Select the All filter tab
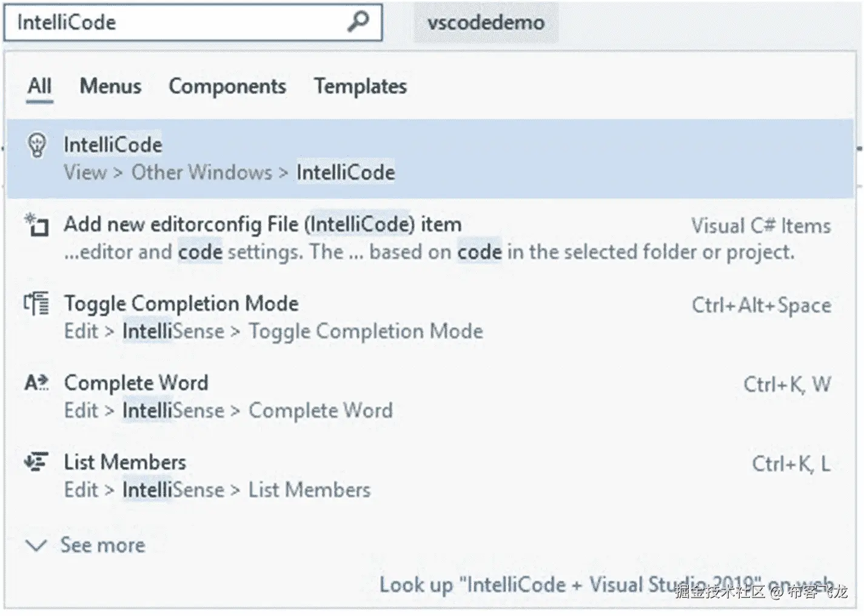 click(39, 86)
